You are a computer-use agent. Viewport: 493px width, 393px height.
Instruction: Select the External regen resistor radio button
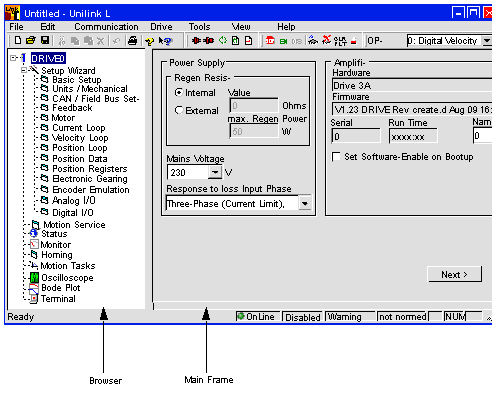click(179, 110)
